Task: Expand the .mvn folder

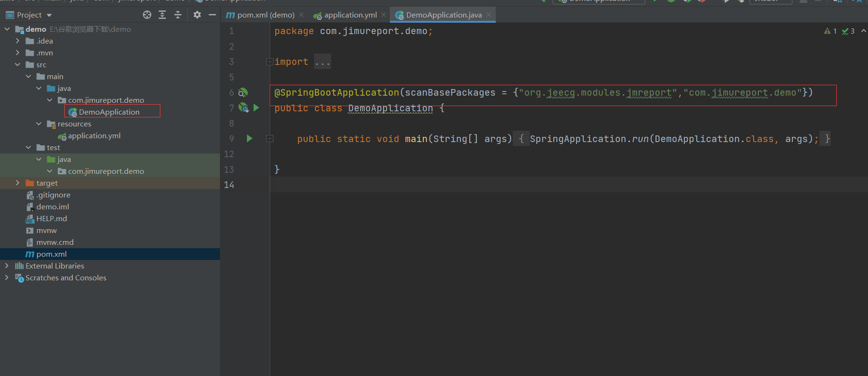Action: click(x=18, y=53)
